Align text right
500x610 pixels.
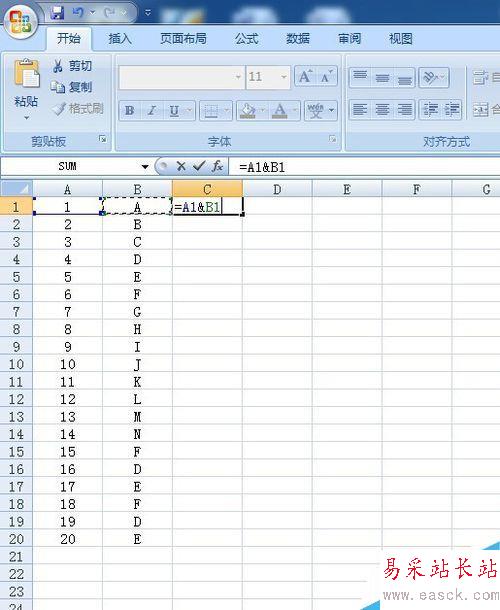coord(405,109)
